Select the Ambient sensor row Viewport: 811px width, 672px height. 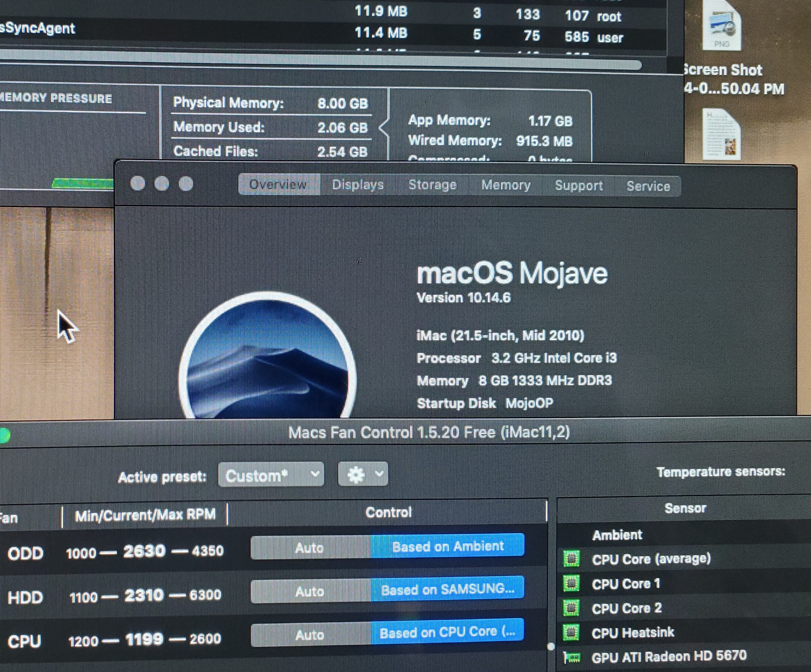(x=684, y=535)
